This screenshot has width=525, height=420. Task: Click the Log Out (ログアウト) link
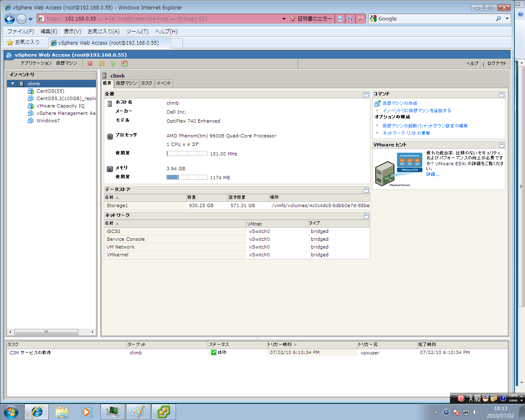[x=497, y=64]
